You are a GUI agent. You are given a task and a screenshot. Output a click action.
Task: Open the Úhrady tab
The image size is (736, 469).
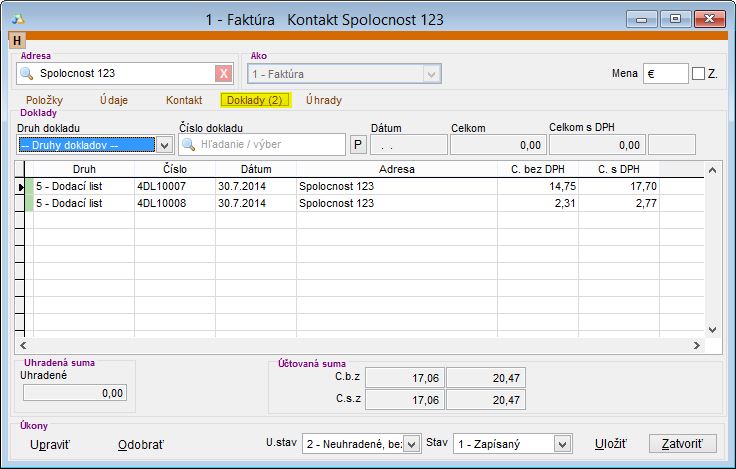323,100
